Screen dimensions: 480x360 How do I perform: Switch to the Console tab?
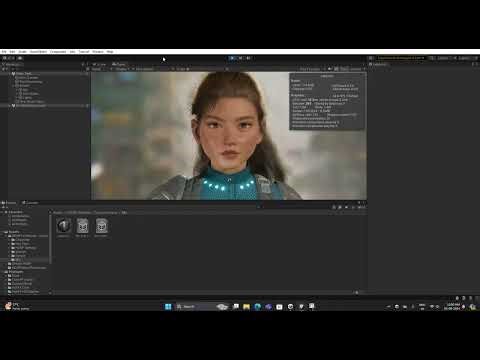(x=30, y=203)
